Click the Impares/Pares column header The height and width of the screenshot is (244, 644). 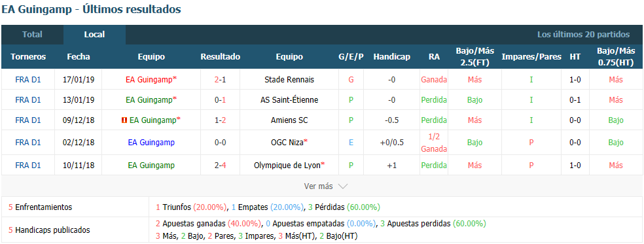pos(531,57)
